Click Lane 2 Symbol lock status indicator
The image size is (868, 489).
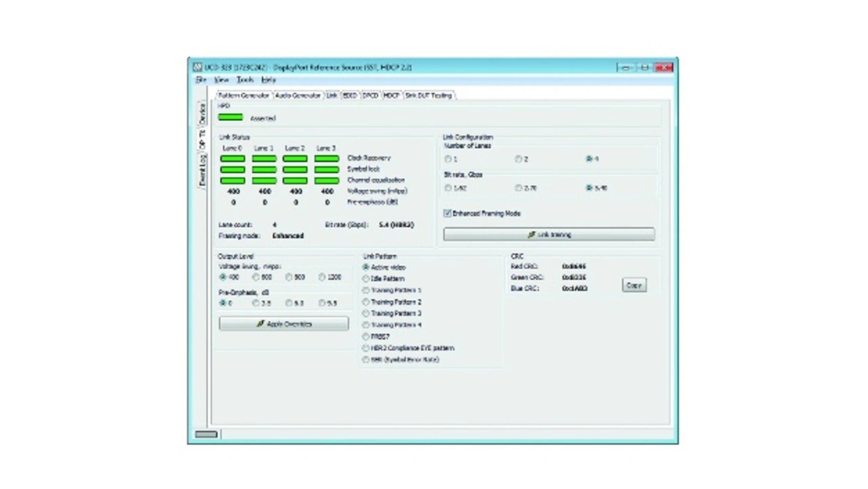click(295, 170)
